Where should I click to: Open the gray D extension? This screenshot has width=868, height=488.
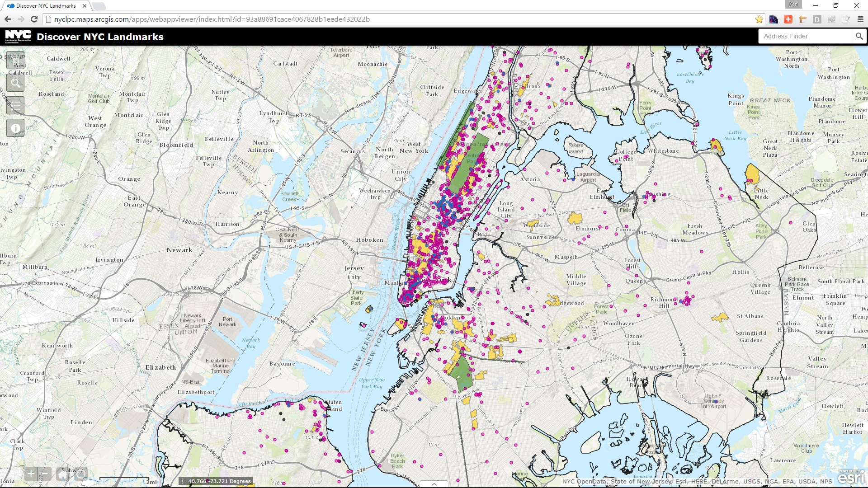click(817, 19)
